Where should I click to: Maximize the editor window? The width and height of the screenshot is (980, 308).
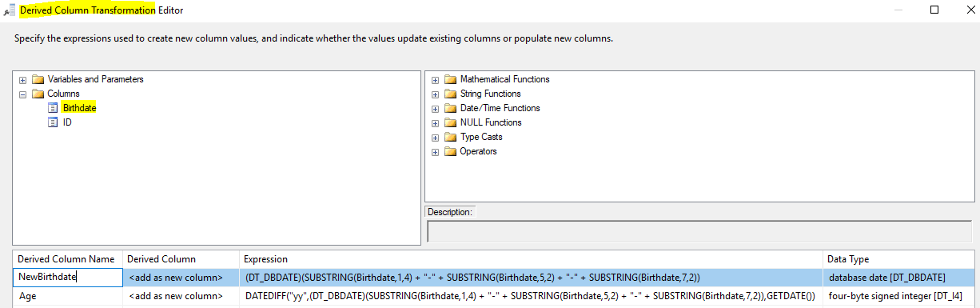pos(934,10)
